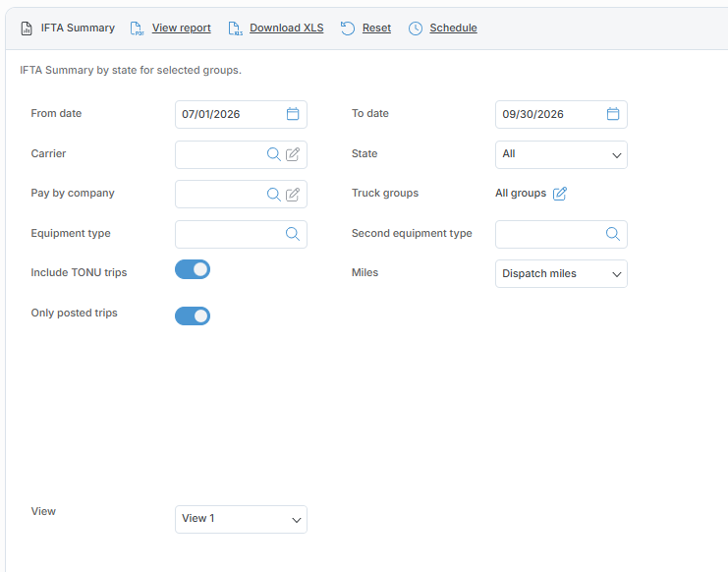Click the Reset link

[x=376, y=28]
